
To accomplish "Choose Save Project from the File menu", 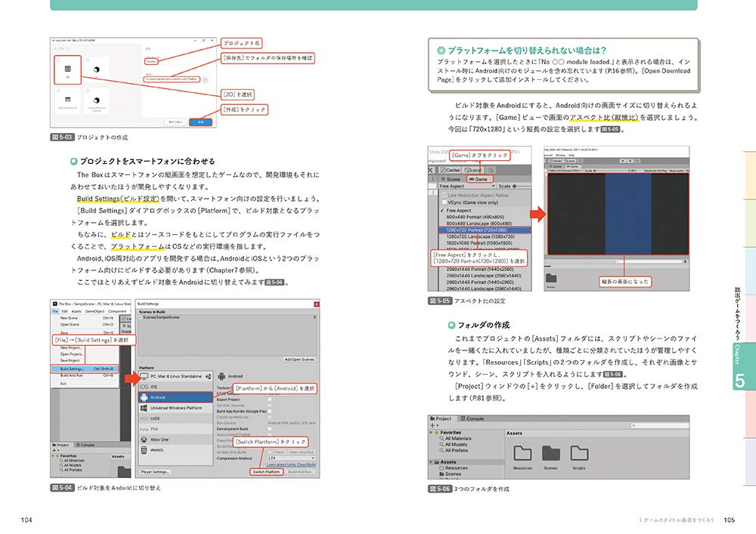I will click(85, 360).
